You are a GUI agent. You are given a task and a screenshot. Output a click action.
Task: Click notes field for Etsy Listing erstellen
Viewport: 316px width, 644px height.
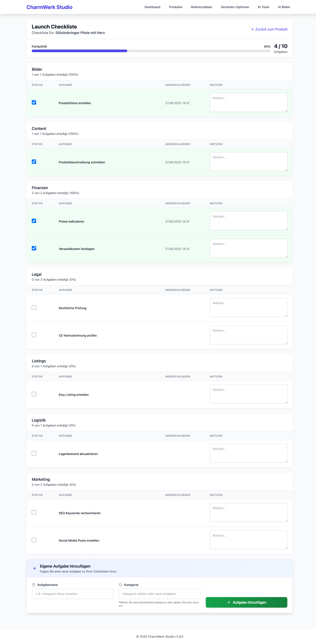coord(249,394)
